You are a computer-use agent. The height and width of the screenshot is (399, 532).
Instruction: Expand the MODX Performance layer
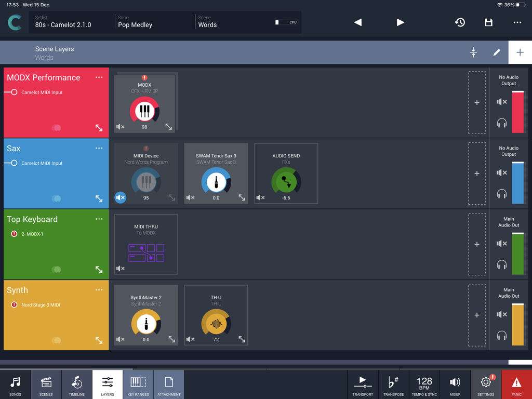click(x=99, y=128)
